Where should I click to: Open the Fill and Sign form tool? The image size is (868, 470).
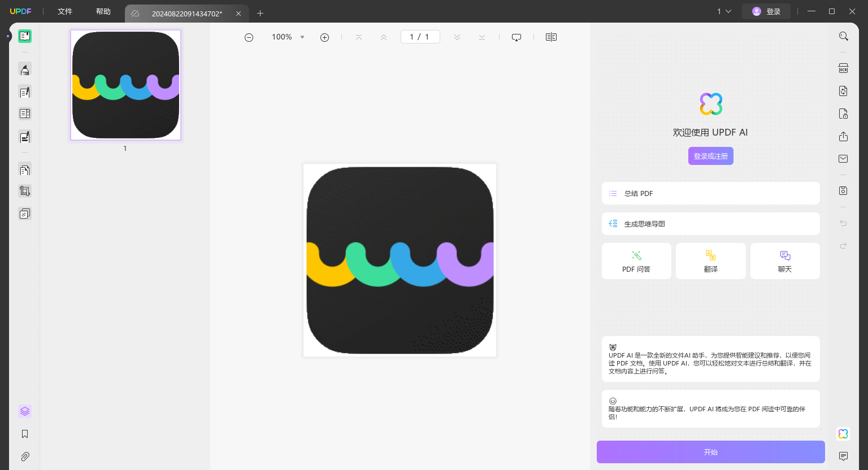25,137
